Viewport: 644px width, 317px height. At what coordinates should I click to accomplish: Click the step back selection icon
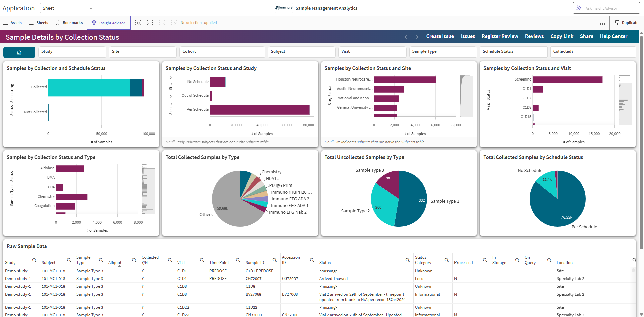coord(150,23)
